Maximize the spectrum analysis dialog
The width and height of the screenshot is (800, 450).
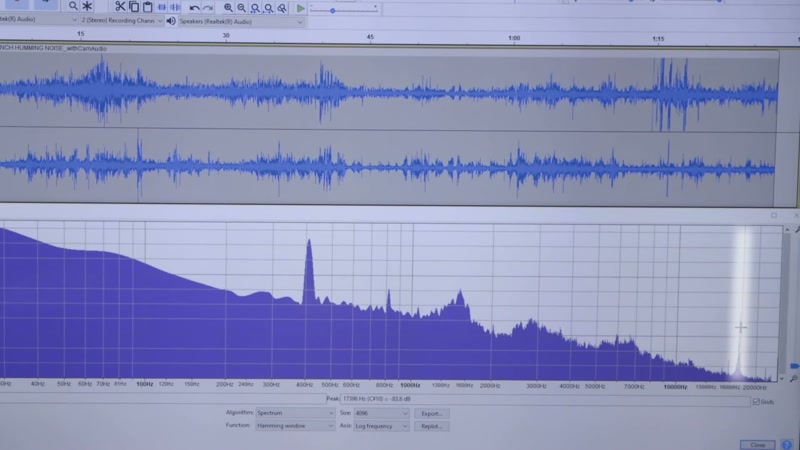point(774,215)
